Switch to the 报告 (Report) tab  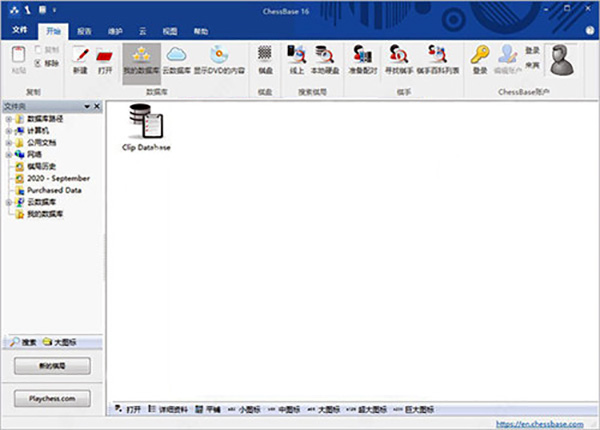[84, 31]
